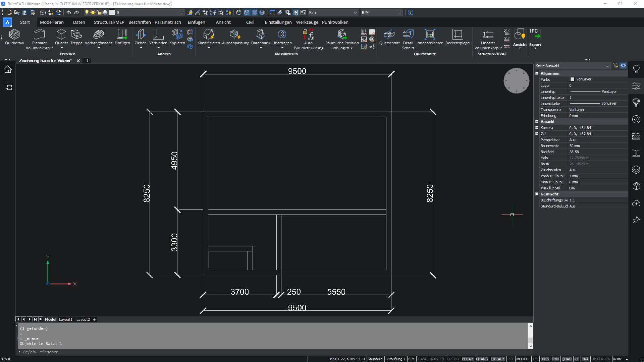Open the Keine Auswahl selection dropdown
This screenshot has width=644, height=362.
[x=572, y=66]
